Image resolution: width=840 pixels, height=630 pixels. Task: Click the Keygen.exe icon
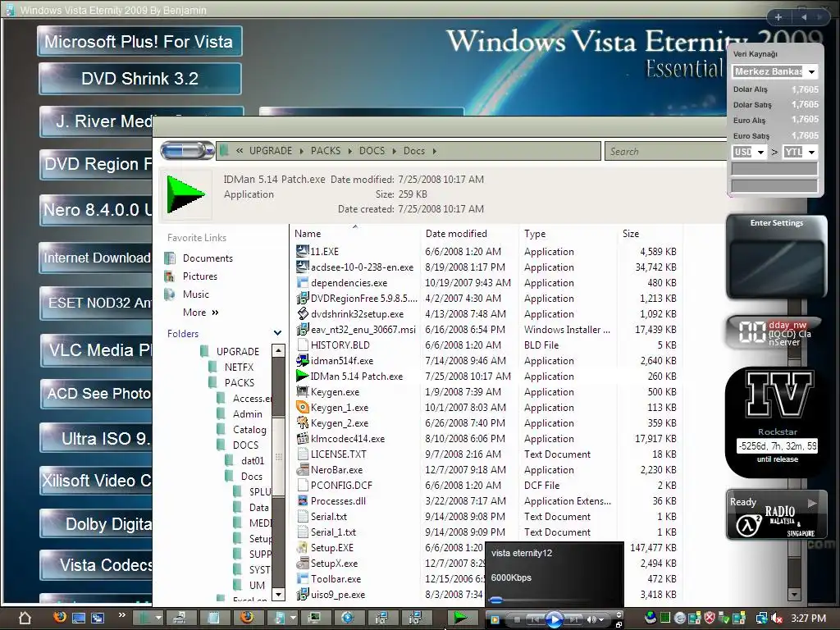click(302, 391)
